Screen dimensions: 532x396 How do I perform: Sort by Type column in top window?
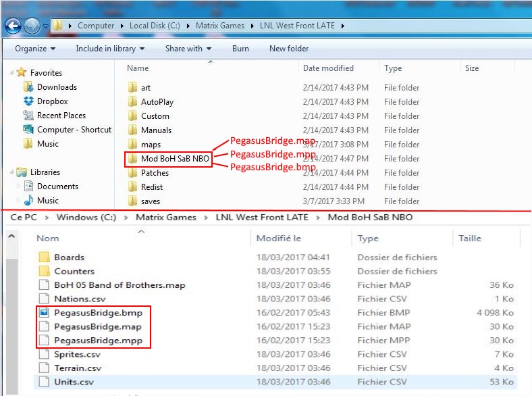point(393,68)
